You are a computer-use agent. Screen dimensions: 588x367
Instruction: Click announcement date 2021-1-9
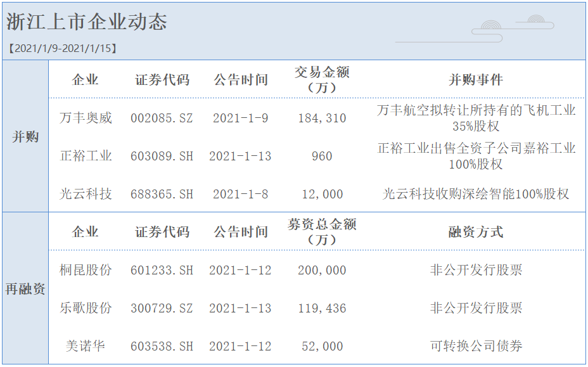(x=240, y=118)
